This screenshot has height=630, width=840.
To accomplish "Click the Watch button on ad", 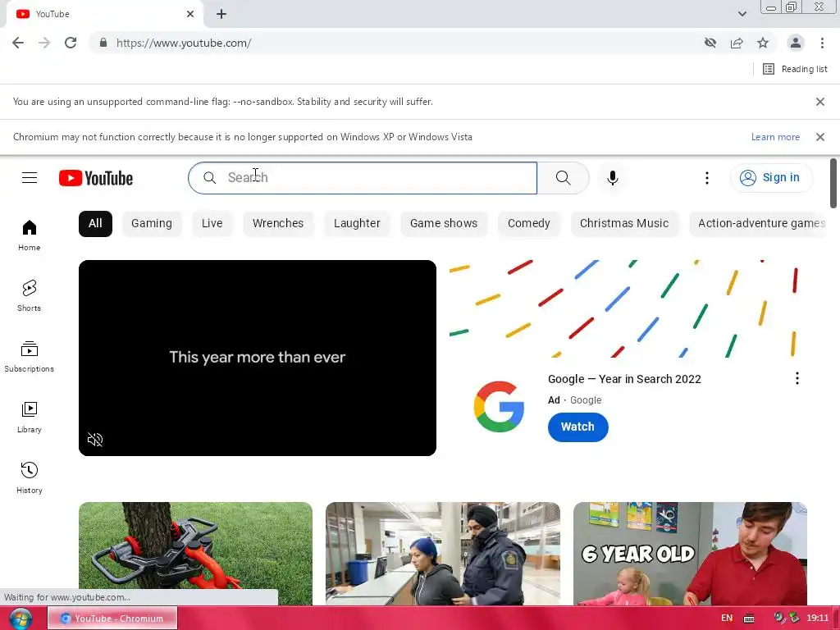I will (577, 427).
